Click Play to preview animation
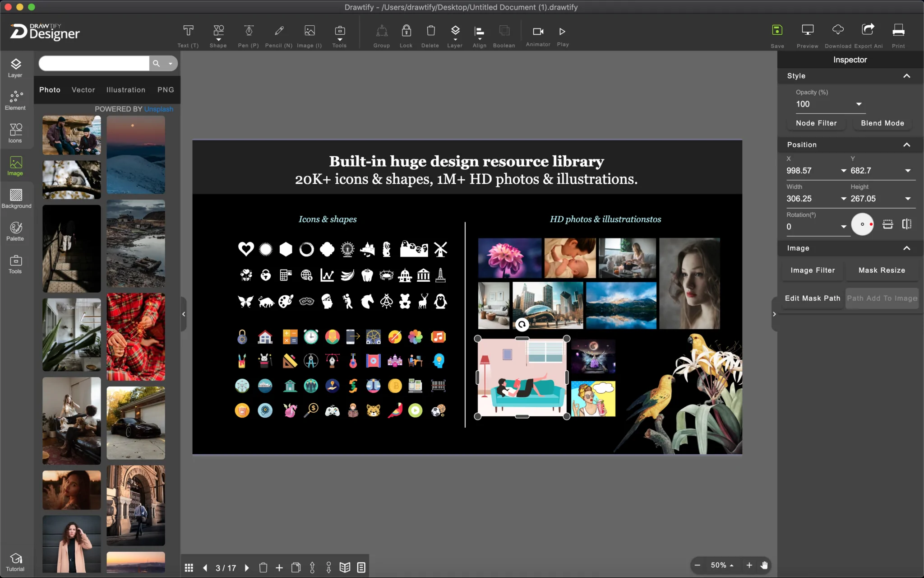The width and height of the screenshot is (924, 578). [563, 31]
